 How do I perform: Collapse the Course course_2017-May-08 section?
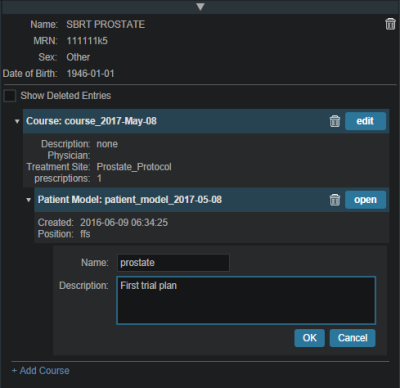(17, 121)
